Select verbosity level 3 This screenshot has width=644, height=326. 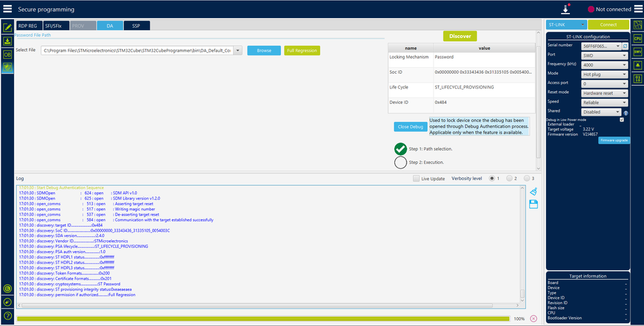(x=527, y=178)
